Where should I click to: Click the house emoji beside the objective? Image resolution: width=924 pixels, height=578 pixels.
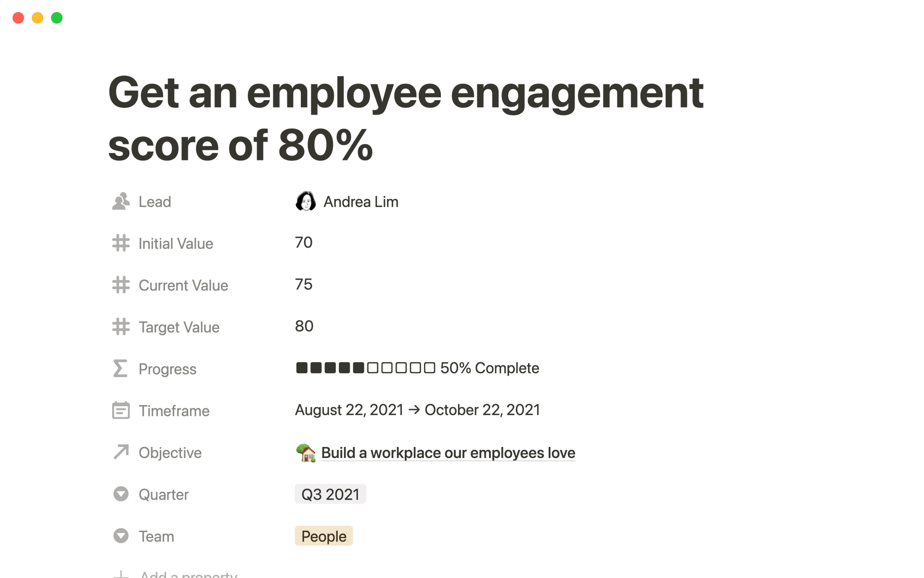click(x=306, y=453)
